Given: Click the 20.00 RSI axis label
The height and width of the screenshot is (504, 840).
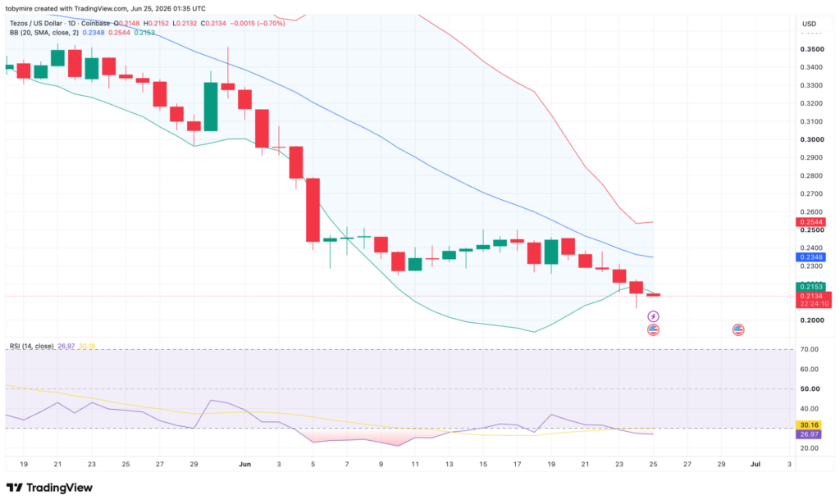Looking at the screenshot, I should [810, 448].
